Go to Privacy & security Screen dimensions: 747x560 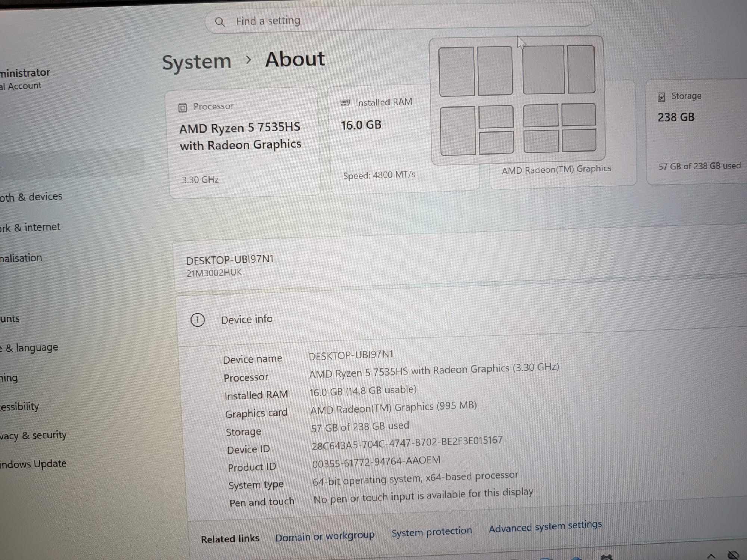(33, 435)
